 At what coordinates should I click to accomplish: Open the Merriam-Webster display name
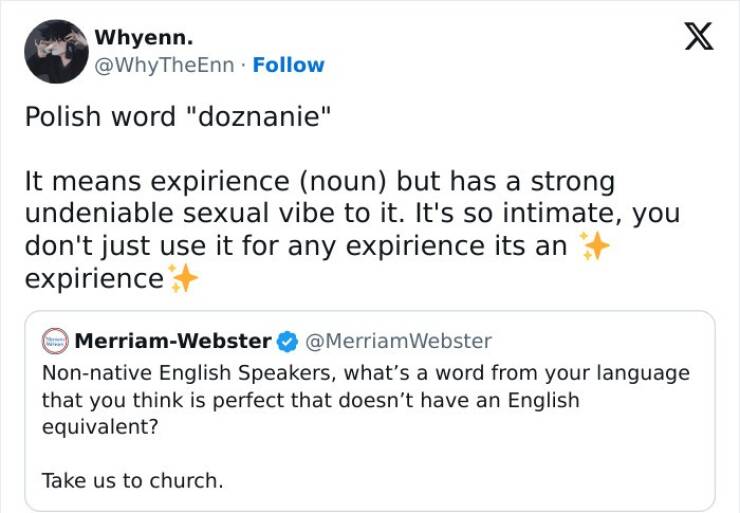click(x=173, y=341)
